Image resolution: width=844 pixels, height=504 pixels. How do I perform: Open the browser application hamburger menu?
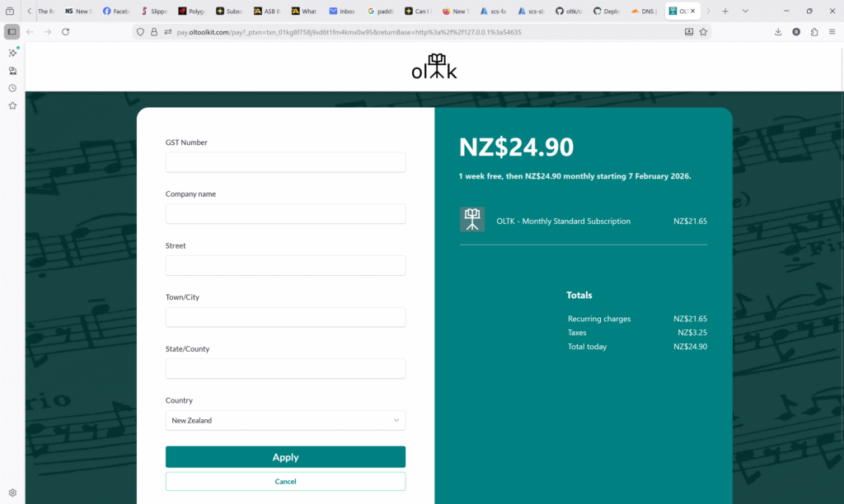point(832,32)
